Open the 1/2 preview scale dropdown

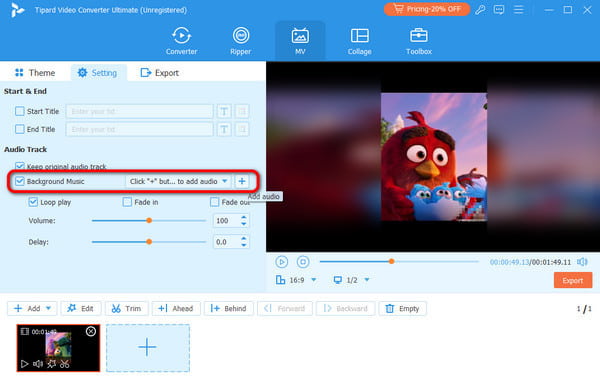point(351,280)
